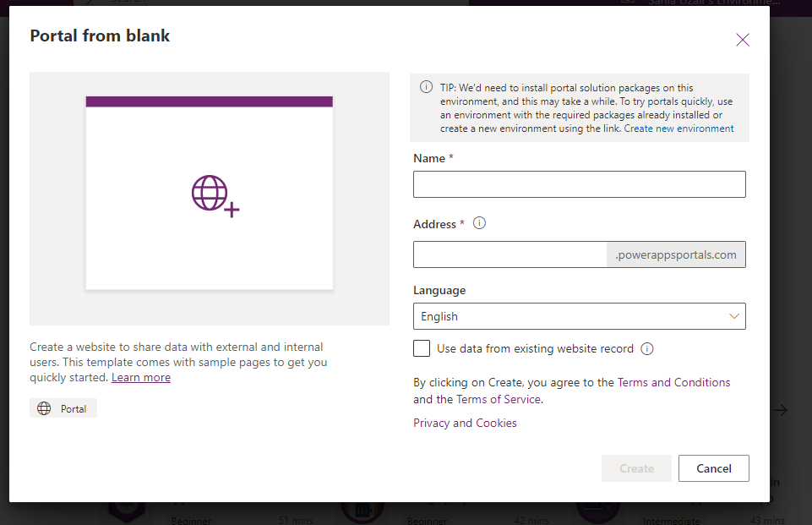Open the Language dropdown
Image resolution: width=812 pixels, height=525 pixels.
pos(580,316)
